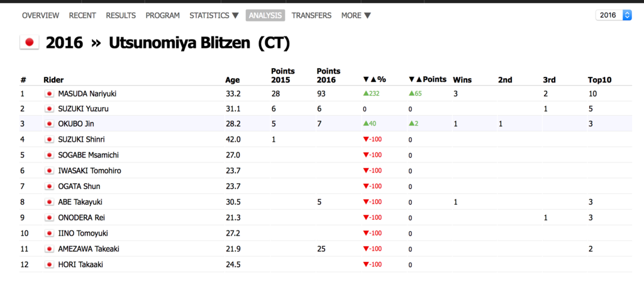This screenshot has width=644, height=291.
Task: Click the red ▼-100 in HORI Takaaki's row
Action: click(372, 265)
